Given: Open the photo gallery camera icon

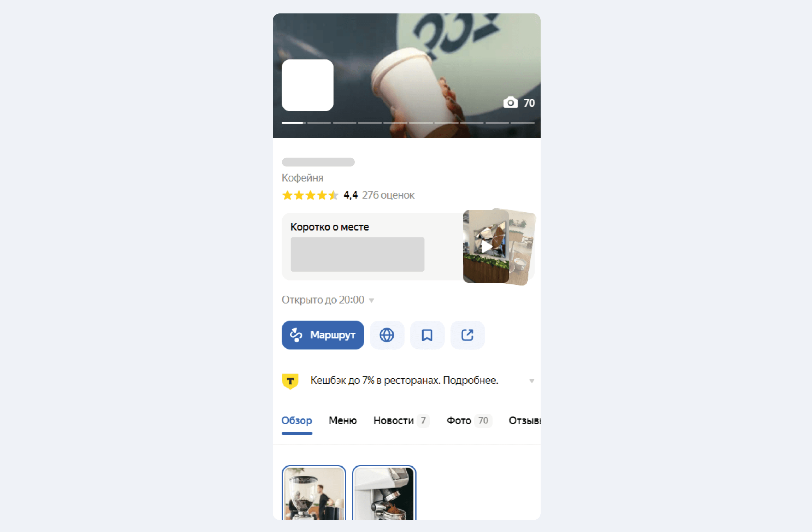Looking at the screenshot, I should (x=510, y=102).
